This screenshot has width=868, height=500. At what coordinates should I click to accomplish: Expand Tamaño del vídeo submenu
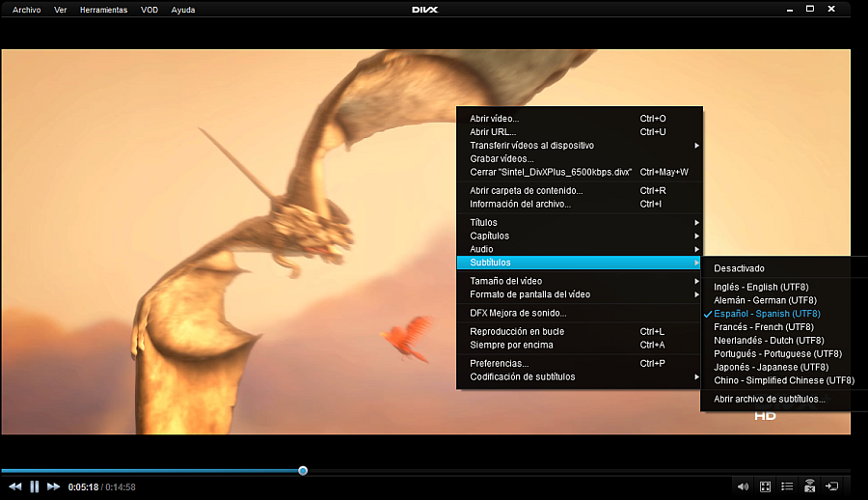tap(579, 281)
